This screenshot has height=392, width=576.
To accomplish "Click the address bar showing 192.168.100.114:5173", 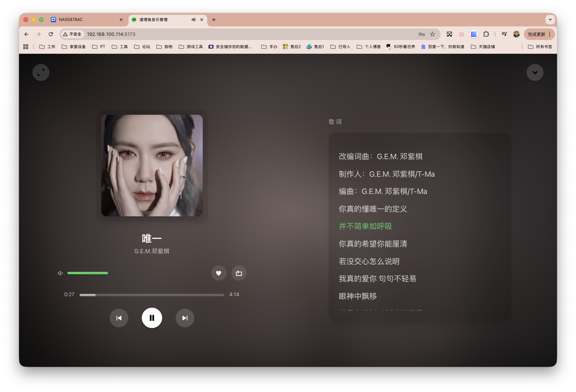I will (111, 34).
